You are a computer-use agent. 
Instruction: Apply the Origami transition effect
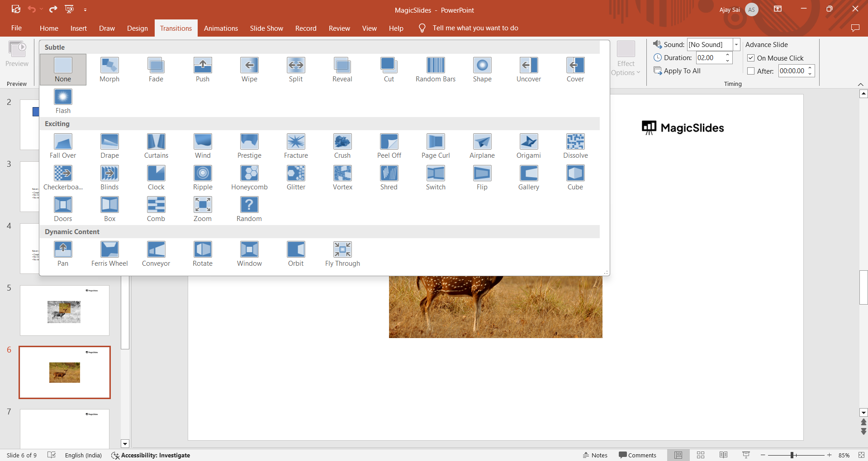click(x=528, y=146)
